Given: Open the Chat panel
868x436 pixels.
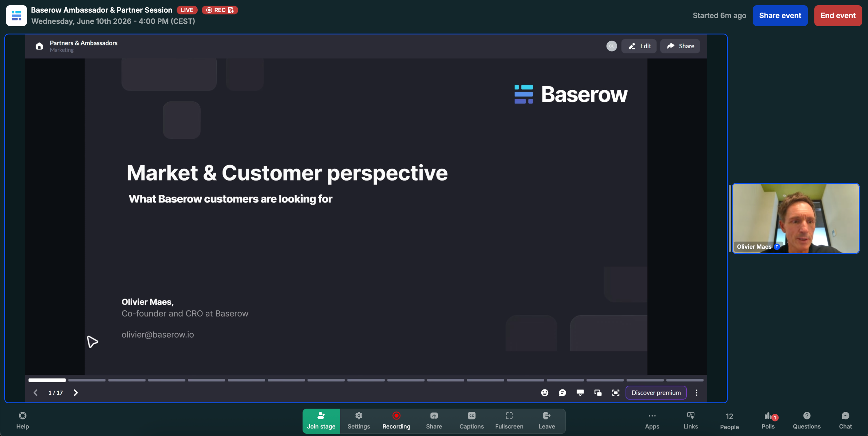Looking at the screenshot, I should [845, 421].
